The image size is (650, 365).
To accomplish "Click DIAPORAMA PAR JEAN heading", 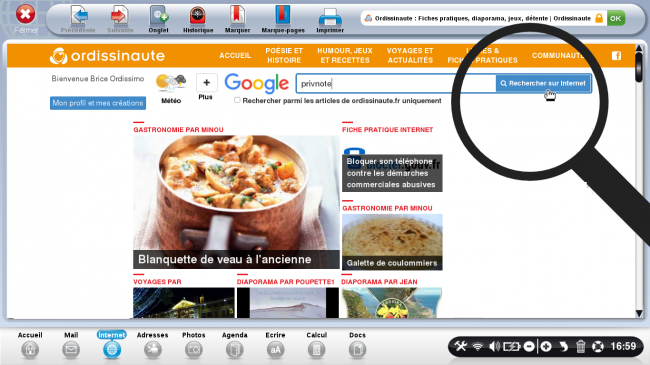I will point(379,282).
